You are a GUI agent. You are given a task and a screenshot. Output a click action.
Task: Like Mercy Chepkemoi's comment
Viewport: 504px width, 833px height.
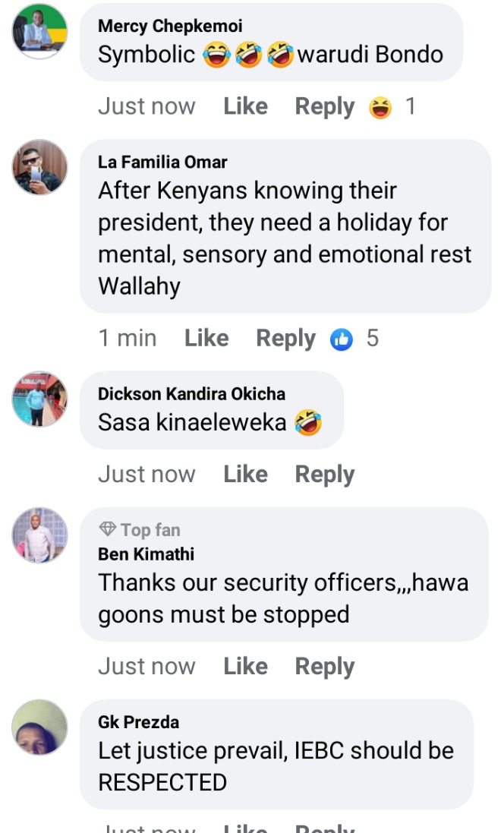(245, 106)
